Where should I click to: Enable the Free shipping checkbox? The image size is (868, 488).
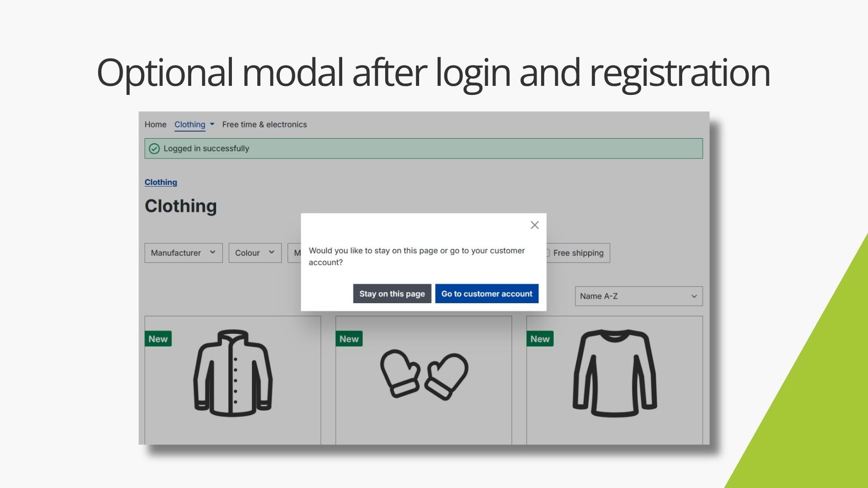pos(547,253)
